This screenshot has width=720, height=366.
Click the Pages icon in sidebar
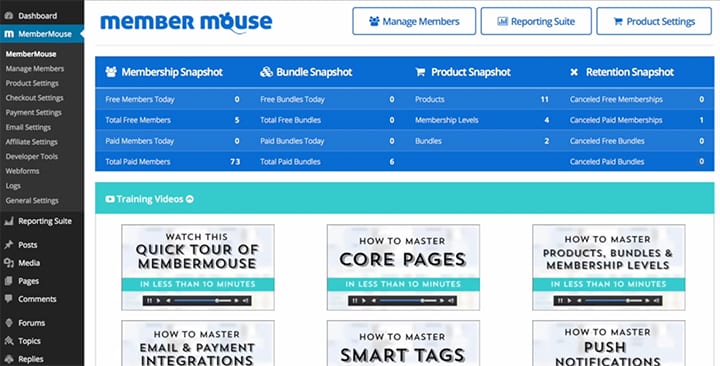pos(9,281)
